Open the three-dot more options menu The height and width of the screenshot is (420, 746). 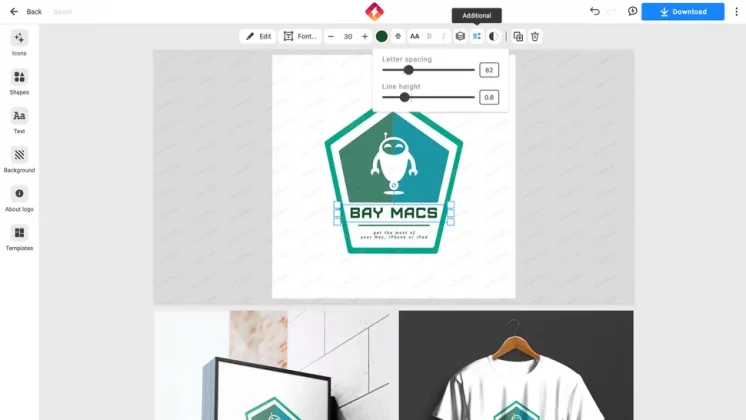coord(736,12)
